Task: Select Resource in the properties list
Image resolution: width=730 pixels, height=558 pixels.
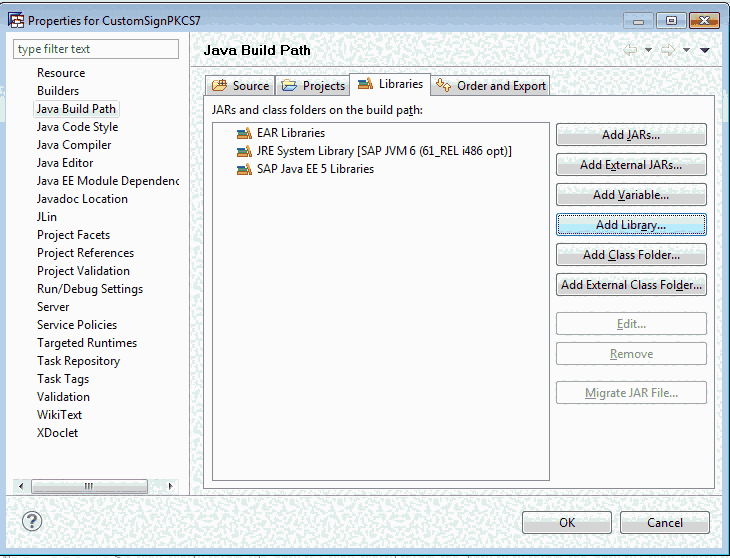Action: coord(61,73)
